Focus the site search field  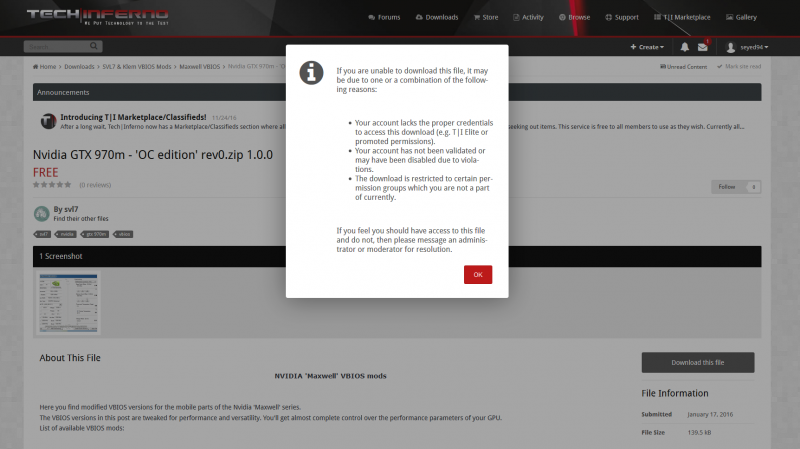57,46
